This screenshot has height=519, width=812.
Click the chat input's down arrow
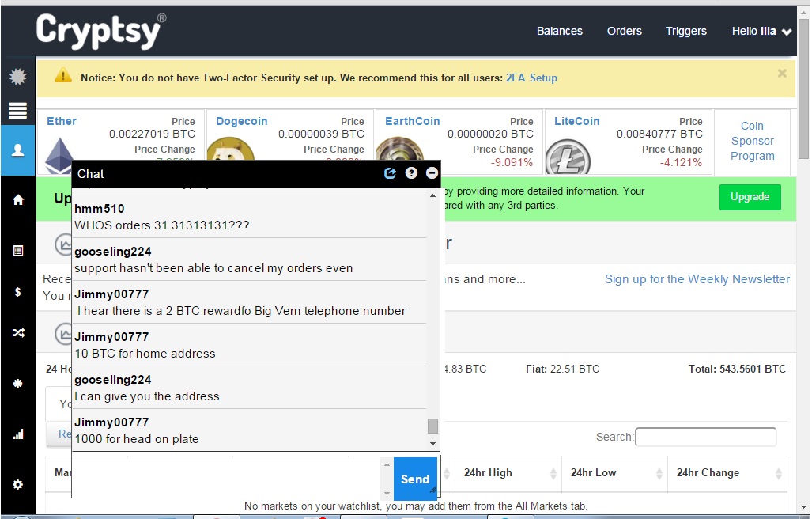click(387, 493)
